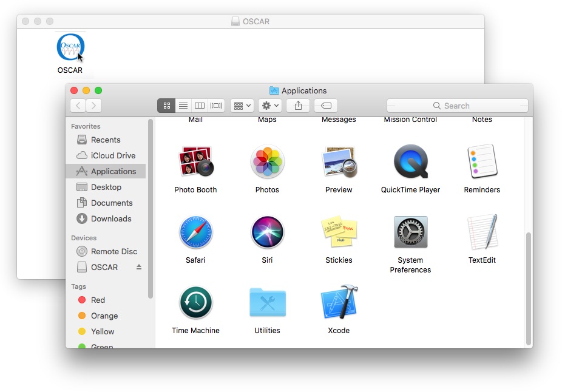This screenshot has width=562, height=392.
Task: Click the Finder Search field
Action: [458, 106]
